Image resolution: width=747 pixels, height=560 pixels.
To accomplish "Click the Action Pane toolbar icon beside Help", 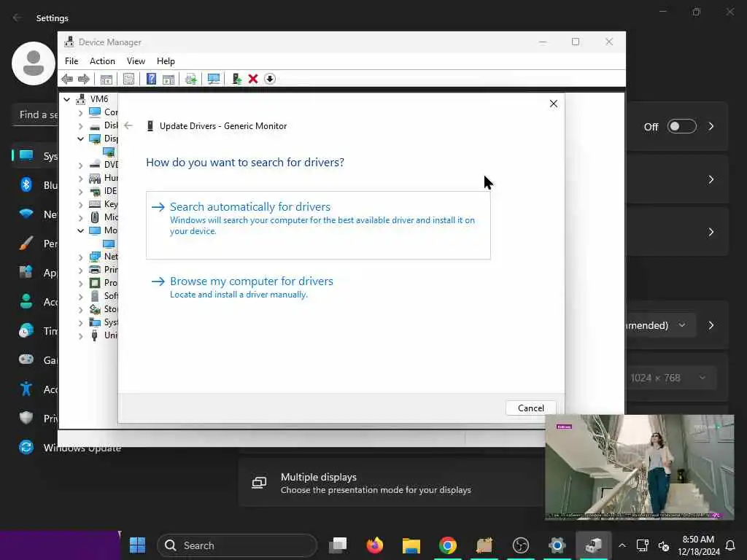I will 169,79.
